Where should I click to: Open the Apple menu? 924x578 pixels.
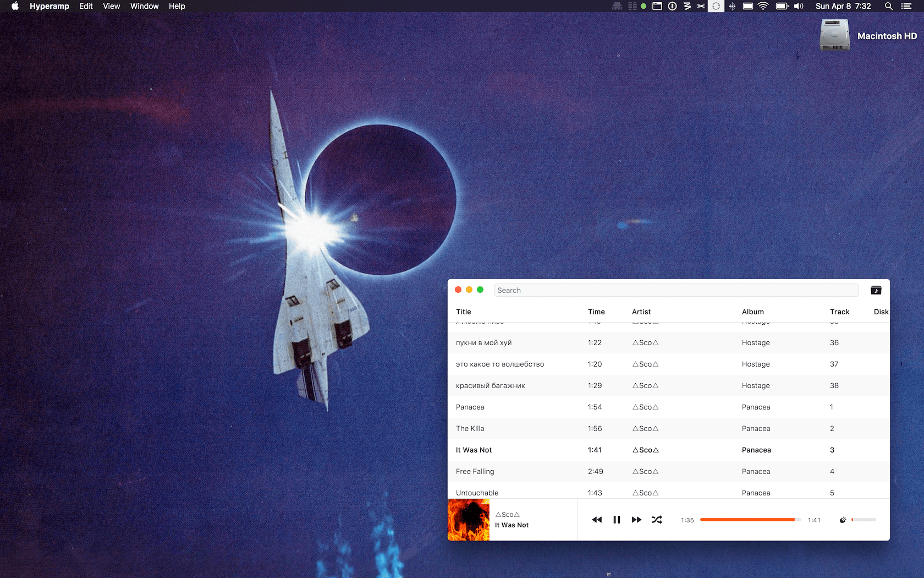coord(15,6)
